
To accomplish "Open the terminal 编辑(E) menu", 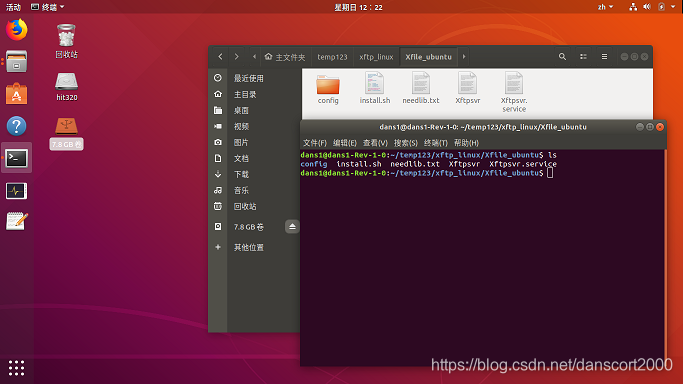I will (x=345, y=143).
